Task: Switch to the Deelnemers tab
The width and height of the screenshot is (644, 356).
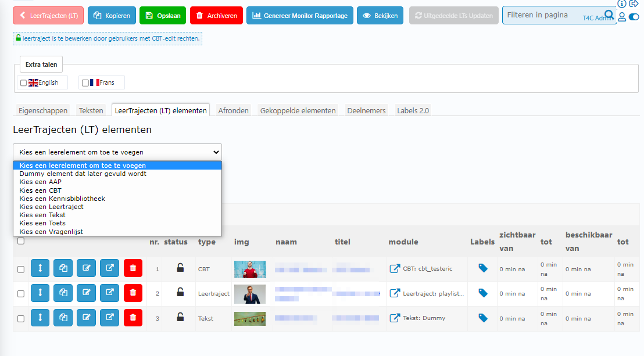Action: click(366, 110)
